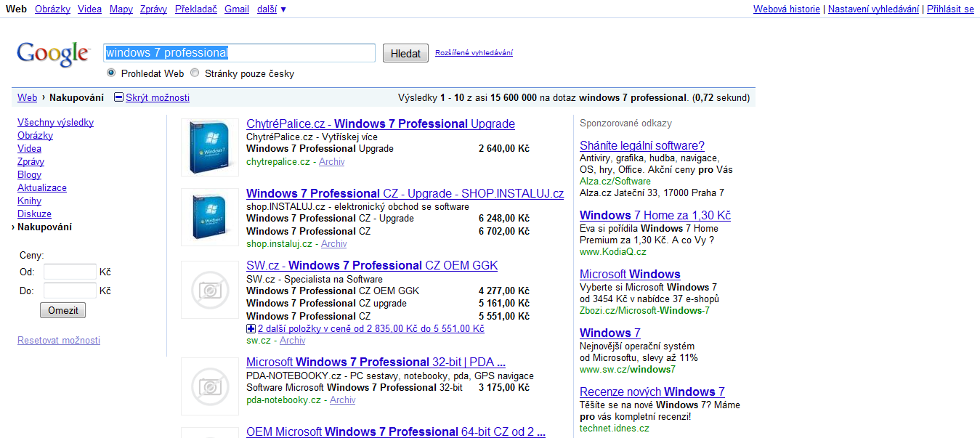This screenshot has height=438, width=980.
Task: Open Recenze nových Windows 7 ad
Action: (652, 392)
